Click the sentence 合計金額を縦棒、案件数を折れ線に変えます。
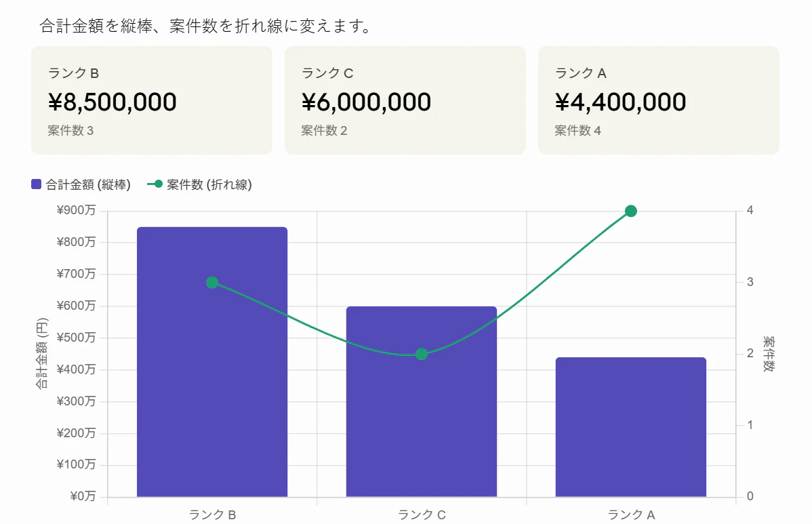Image resolution: width=812 pixels, height=524 pixels. tap(206, 26)
